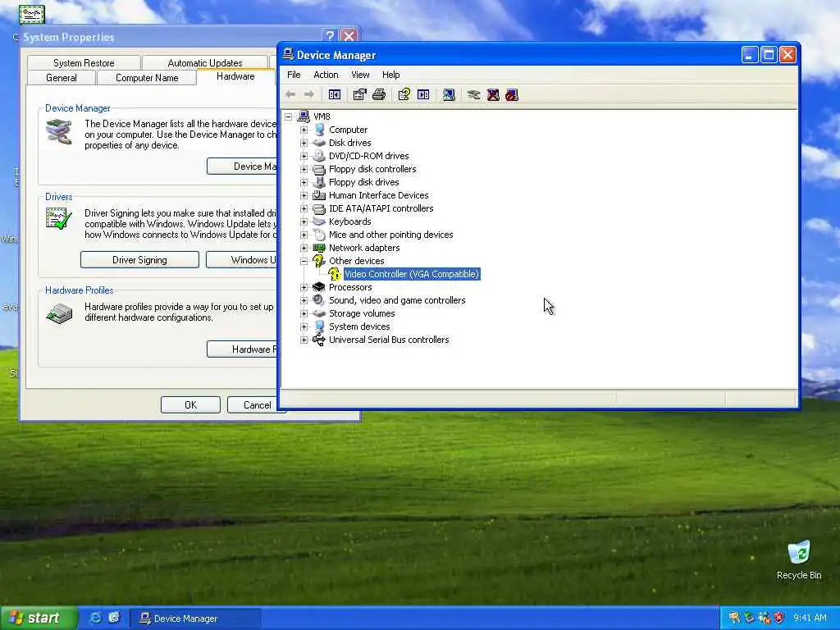Viewport: 840px width, 630px height.
Task: Click the Safely Remove Hardware tray icon
Action: coord(749,618)
